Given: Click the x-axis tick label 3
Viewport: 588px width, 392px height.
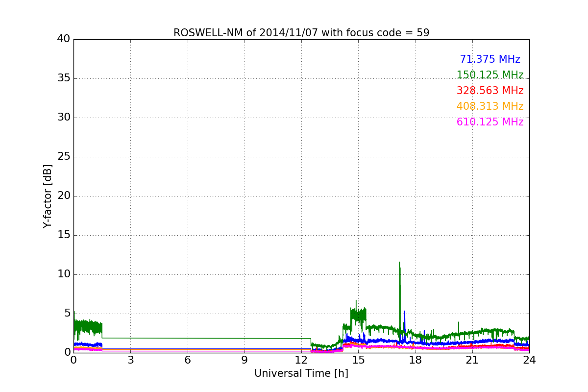Looking at the screenshot, I should click(x=130, y=360).
